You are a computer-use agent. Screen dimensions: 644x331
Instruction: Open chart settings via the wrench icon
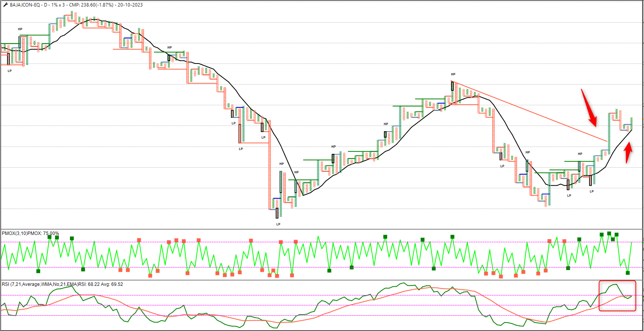click(x=5, y=5)
